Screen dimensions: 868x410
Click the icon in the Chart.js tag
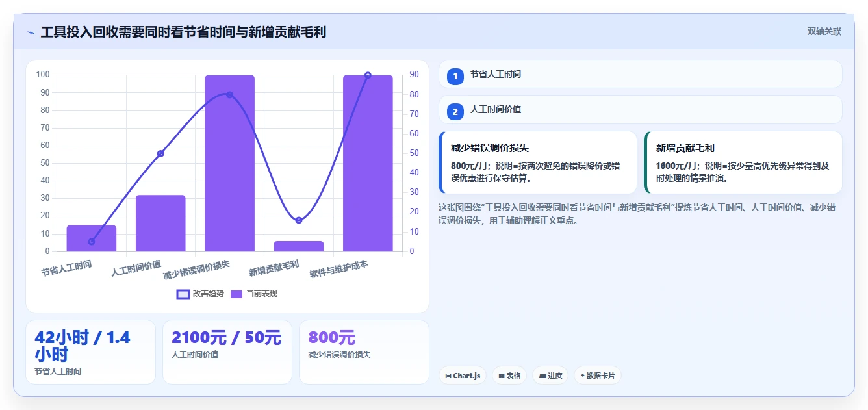(x=448, y=376)
